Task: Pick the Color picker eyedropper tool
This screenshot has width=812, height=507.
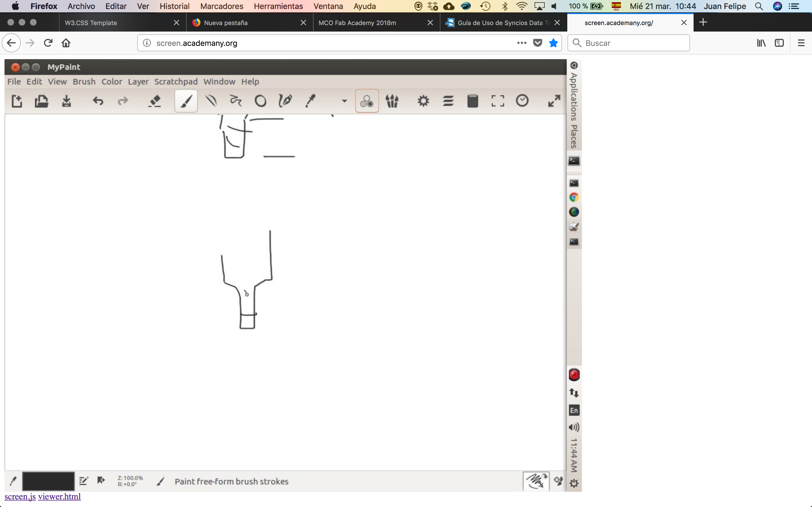Action: tap(310, 101)
